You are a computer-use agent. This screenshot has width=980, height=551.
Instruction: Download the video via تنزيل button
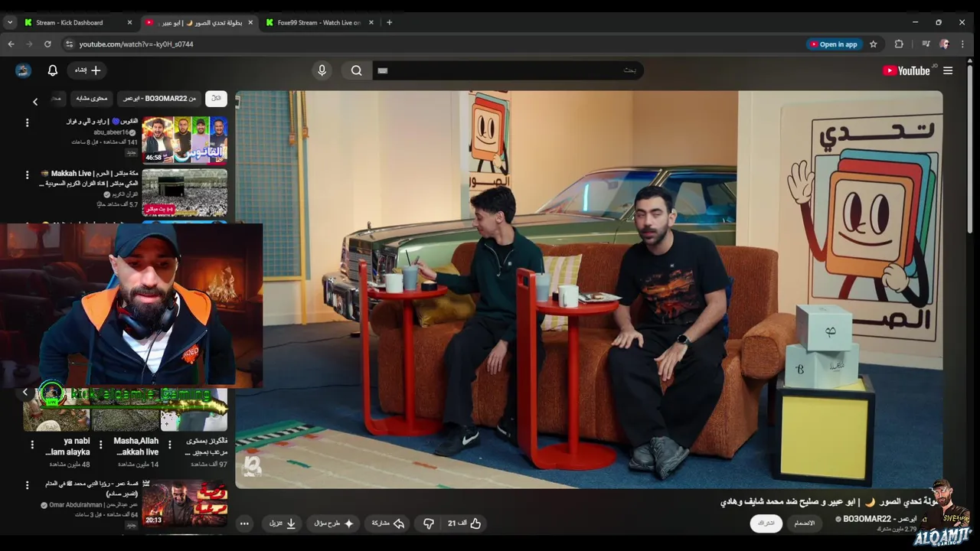[x=283, y=523]
